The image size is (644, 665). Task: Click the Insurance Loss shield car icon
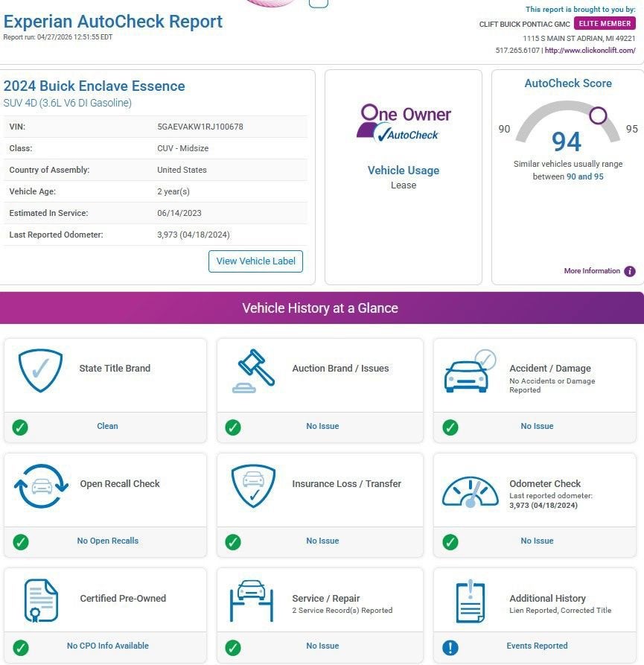[253, 486]
